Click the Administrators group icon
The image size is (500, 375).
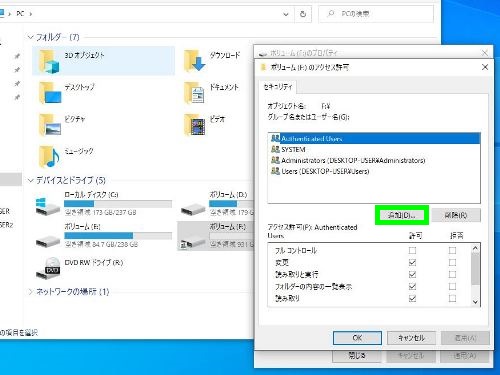pos(275,160)
